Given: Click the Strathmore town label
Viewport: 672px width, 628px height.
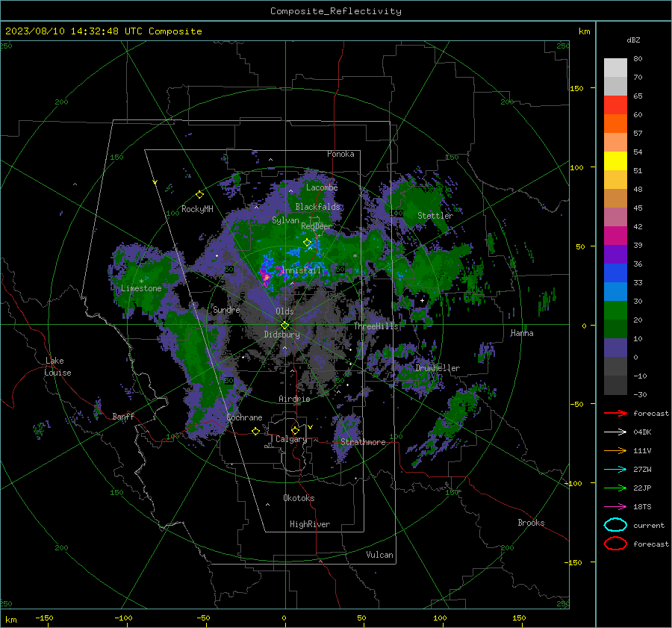Looking at the screenshot, I should [x=363, y=442].
